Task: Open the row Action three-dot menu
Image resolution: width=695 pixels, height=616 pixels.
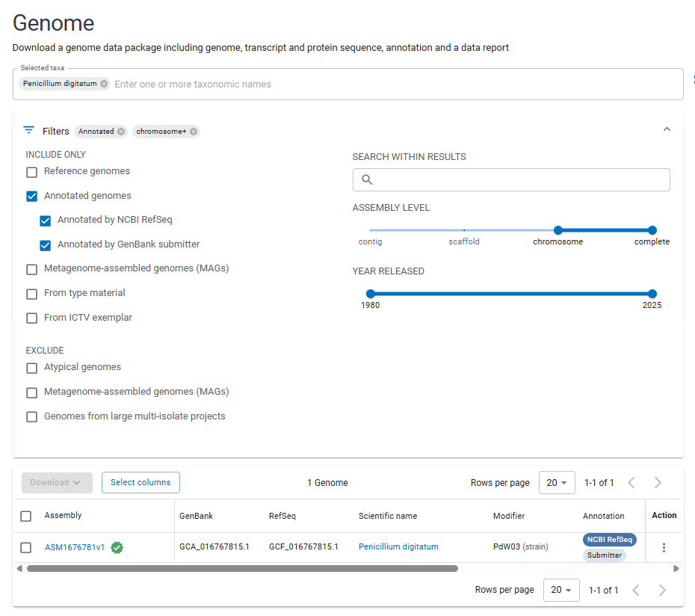Action: pos(664,547)
